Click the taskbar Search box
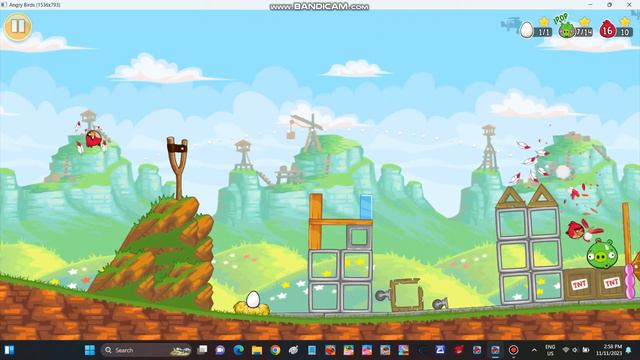This screenshot has width=640, height=360. tap(146, 350)
